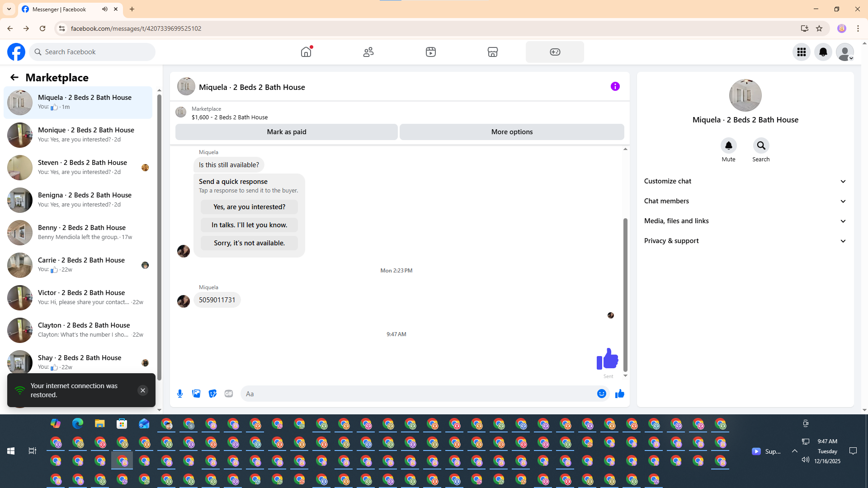Open the Video reels tab
The image size is (868, 488).
click(431, 52)
